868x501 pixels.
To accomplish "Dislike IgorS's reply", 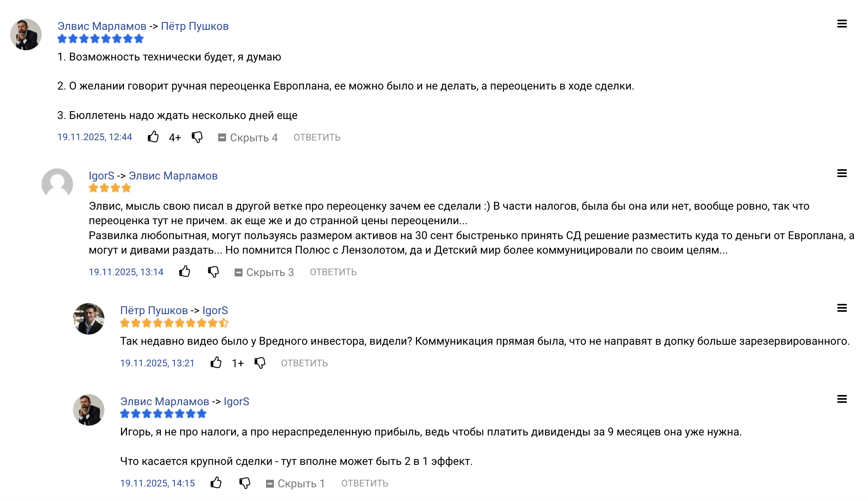I will point(214,272).
